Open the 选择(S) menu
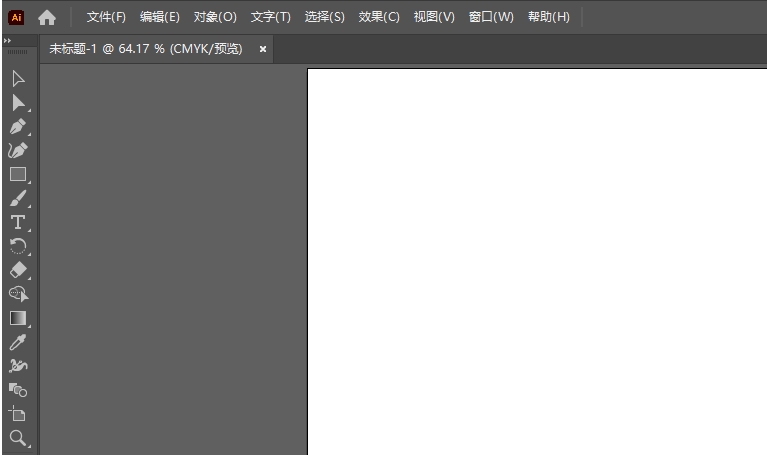 click(x=324, y=17)
